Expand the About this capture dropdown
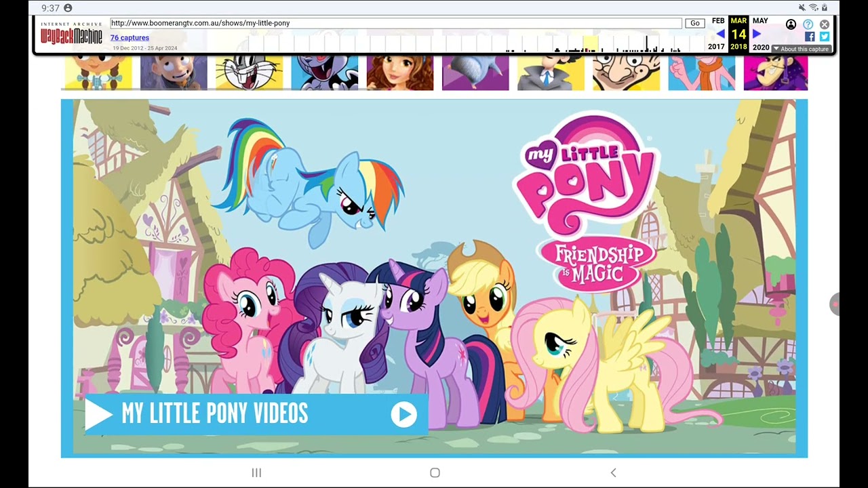This screenshot has width=868, height=488. click(x=800, y=49)
